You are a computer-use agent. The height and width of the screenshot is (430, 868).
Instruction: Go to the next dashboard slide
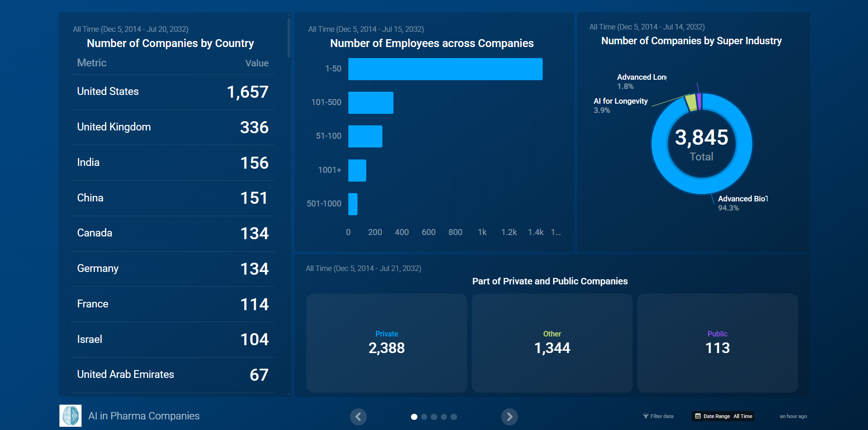tap(509, 417)
